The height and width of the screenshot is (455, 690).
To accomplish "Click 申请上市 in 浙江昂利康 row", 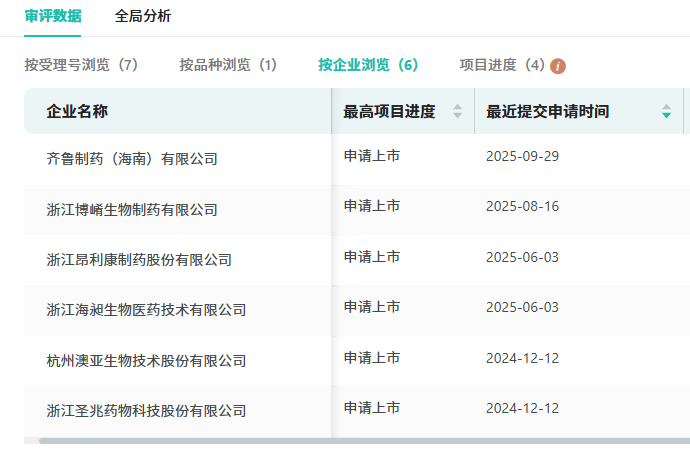I will [372, 257].
